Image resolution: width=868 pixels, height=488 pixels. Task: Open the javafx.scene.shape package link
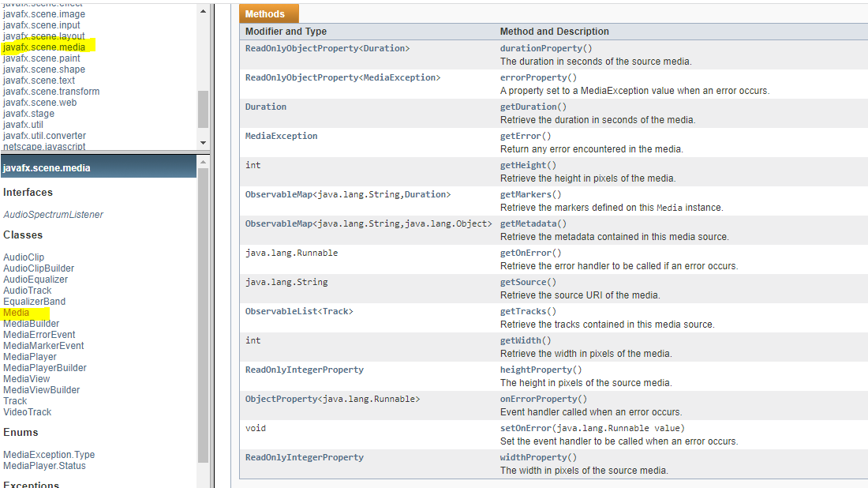[44, 69]
